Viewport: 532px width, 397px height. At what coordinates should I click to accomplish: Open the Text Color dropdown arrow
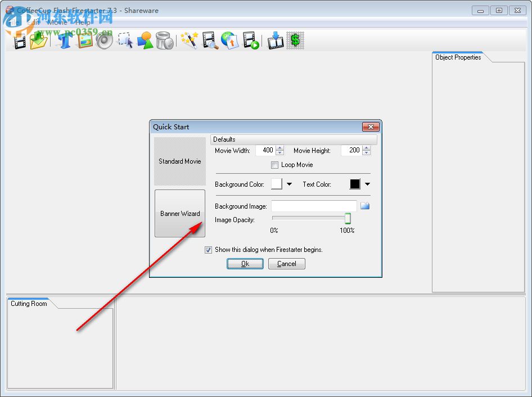(x=367, y=184)
